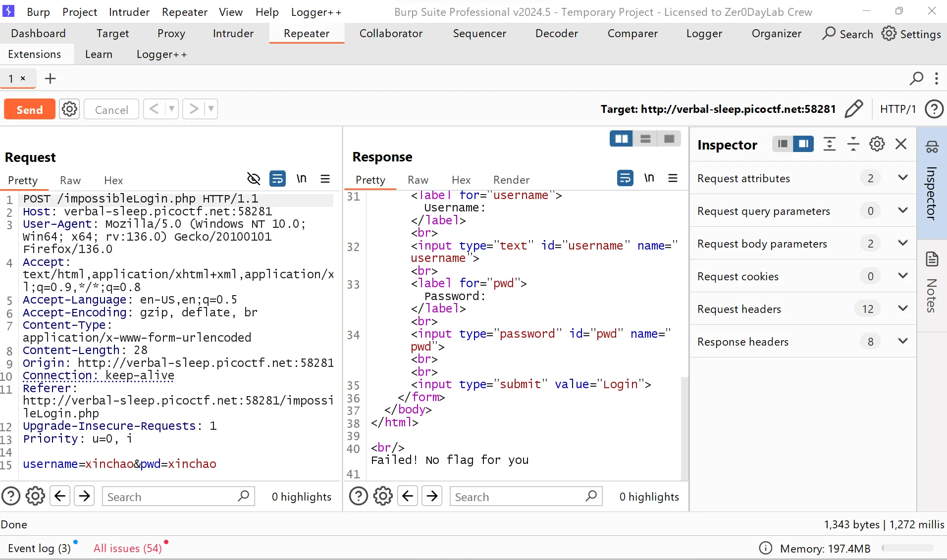The height and width of the screenshot is (560, 947).
Task: Click the Repeater tab search magnifier icon
Action: point(916,78)
